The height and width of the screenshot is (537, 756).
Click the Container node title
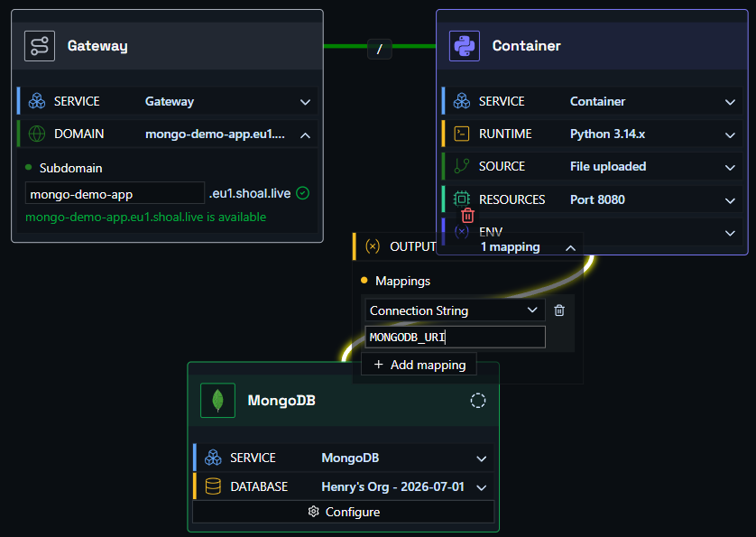click(x=527, y=46)
